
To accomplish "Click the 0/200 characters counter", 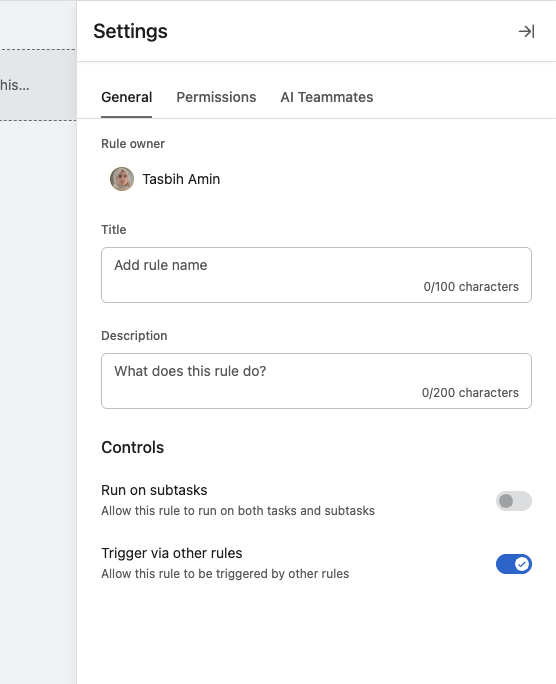I will coord(470,393).
